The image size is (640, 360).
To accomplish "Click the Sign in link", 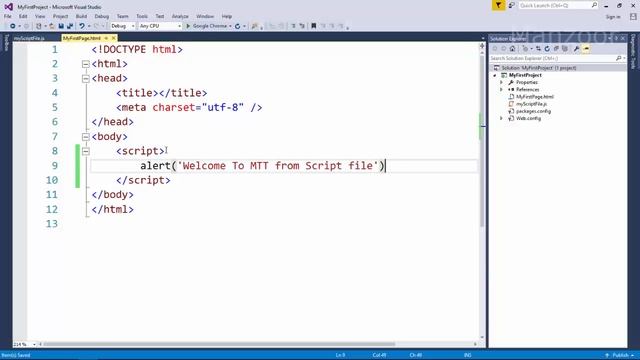I will (x=613, y=17).
